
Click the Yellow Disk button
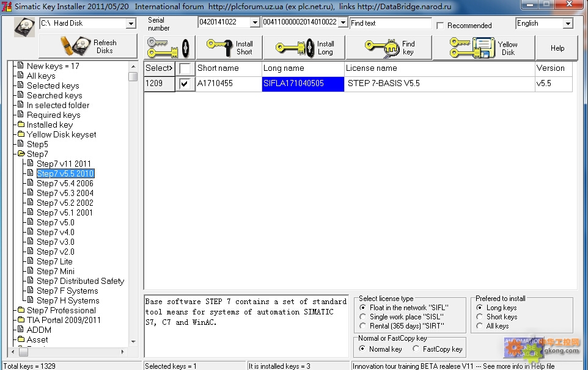pos(483,48)
